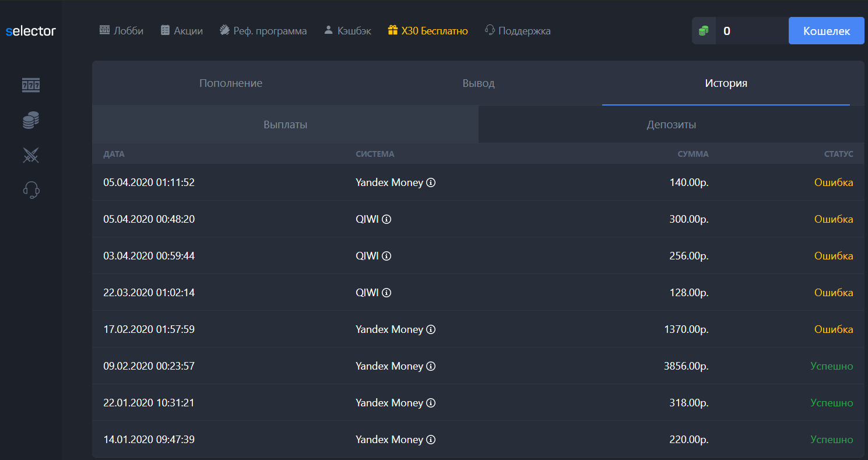Open the Акции menu item
The height and width of the screenshot is (460, 868).
pos(182,31)
